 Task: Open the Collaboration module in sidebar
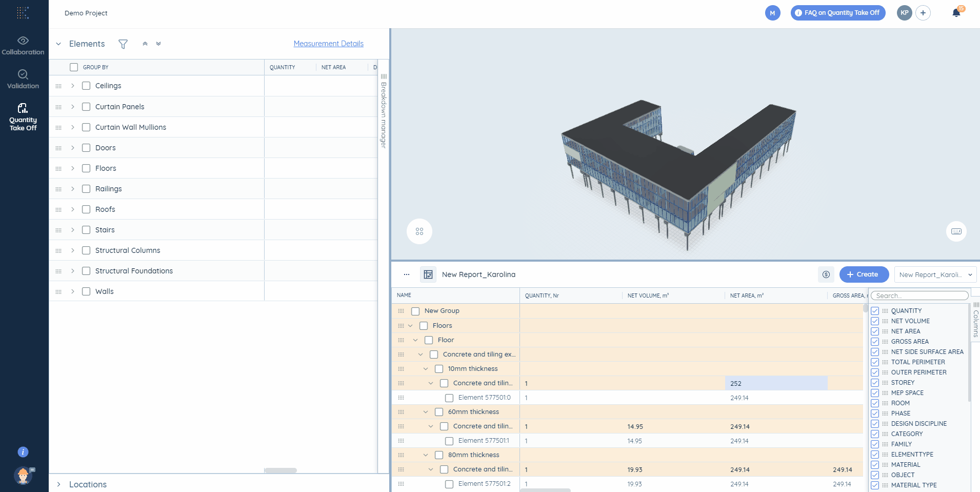[x=23, y=45]
